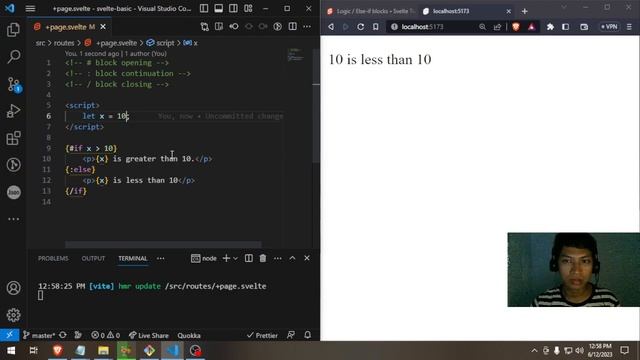Start Live Share from status bar
This screenshot has width=640, height=360.
tap(149, 336)
